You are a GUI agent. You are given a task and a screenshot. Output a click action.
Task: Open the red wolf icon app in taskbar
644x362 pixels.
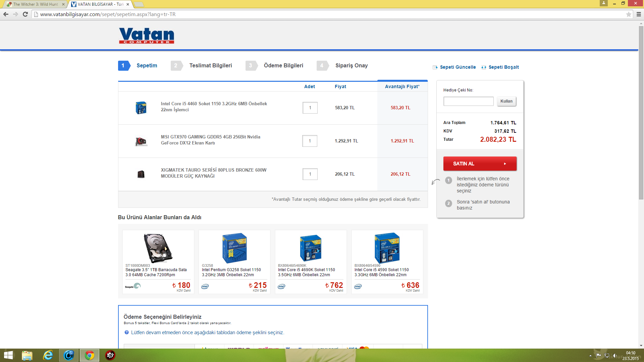(110, 355)
